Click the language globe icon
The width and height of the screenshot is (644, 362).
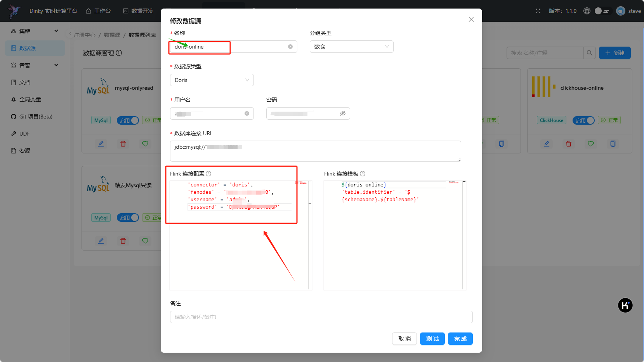coord(587,11)
